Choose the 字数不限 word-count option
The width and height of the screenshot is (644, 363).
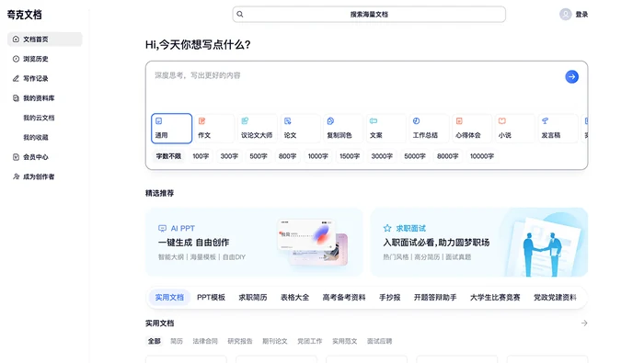(168, 156)
